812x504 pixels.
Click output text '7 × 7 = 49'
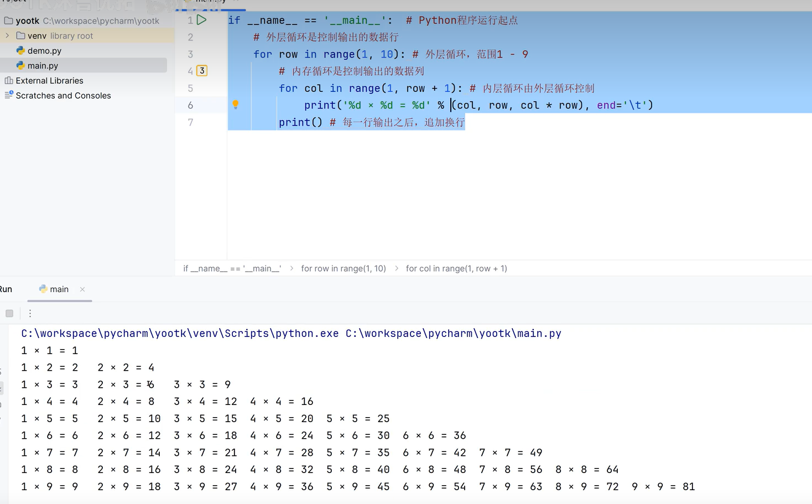tap(511, 453)
